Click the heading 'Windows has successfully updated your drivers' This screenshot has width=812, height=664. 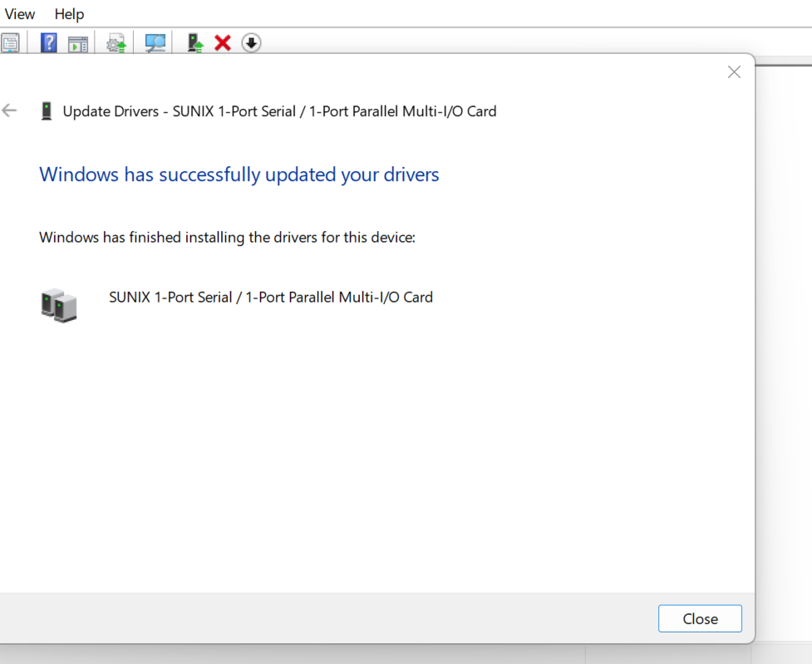tap(239, 175)
